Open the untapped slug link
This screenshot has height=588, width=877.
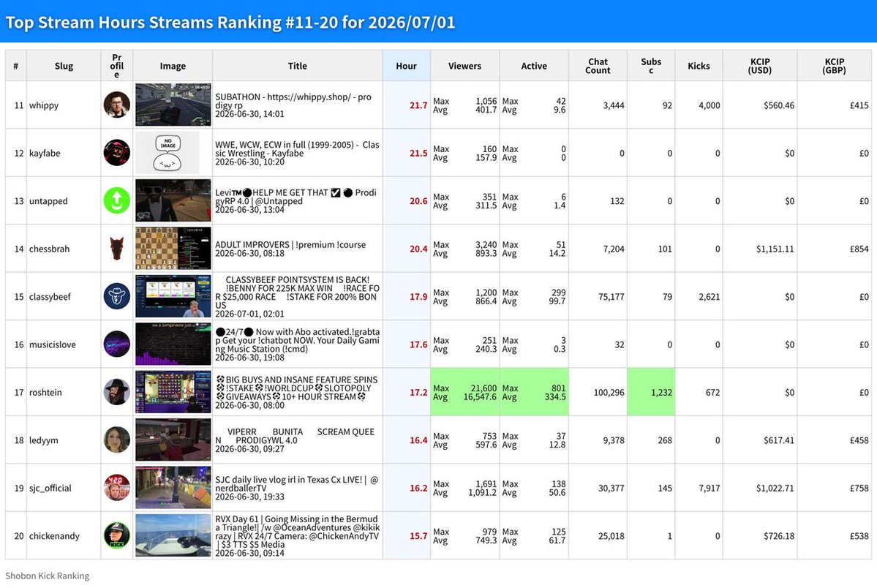click(x=48, y=201)
